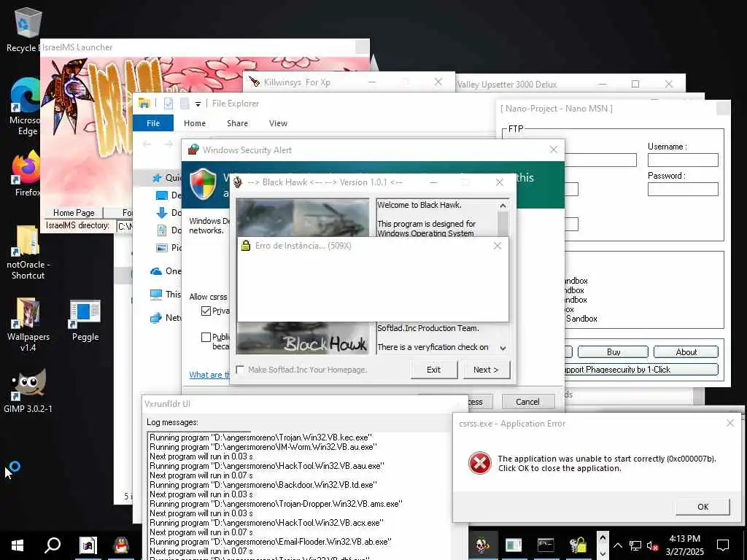747x560 pixels.
Task: Click the Black Hawk text scrollbar down arrow
Action: (503, 348)
